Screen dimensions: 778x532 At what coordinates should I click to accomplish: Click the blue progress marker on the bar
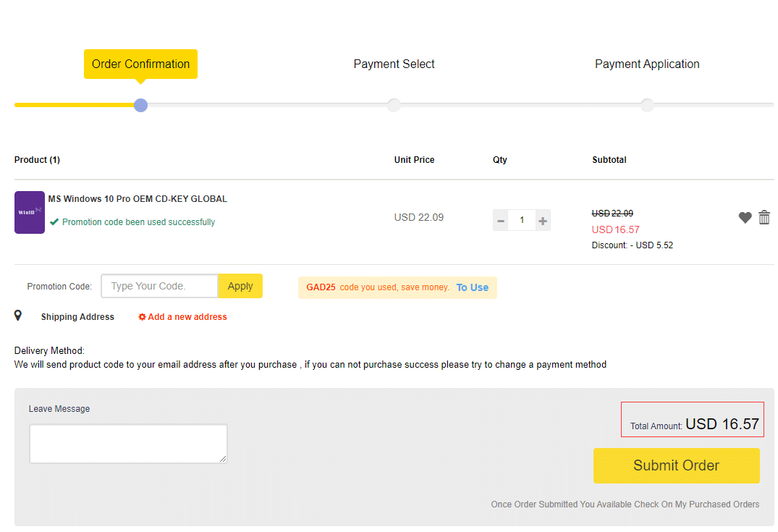pos(140,105)
